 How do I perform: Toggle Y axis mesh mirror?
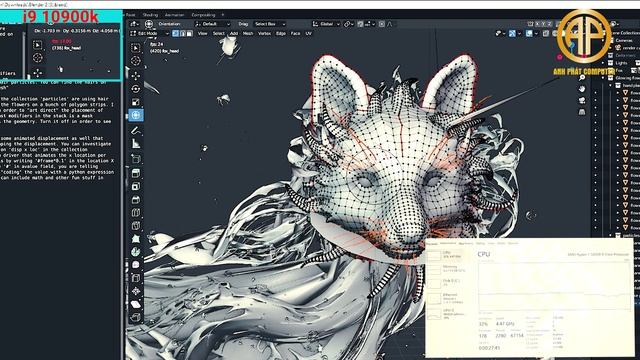click(x=544, y=24)
